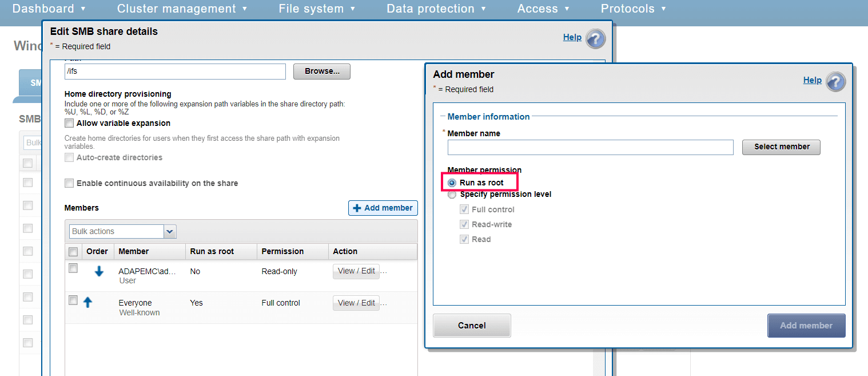Click Cancel in Add member dialog
Screen dimensions: 868x376
click(472, 326)
